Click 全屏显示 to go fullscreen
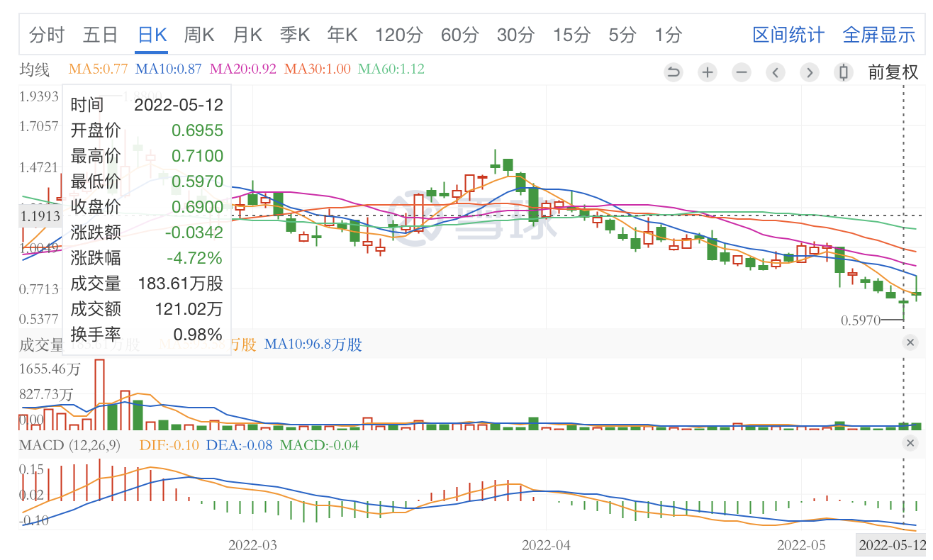 coord(878,35)
